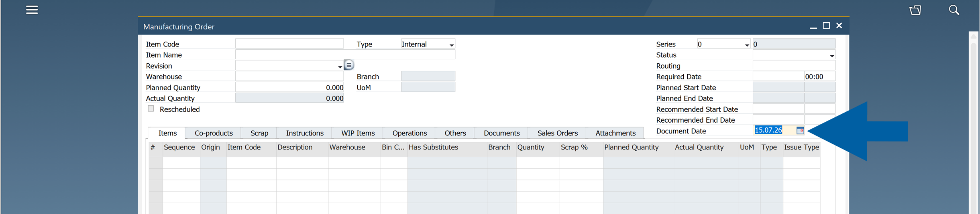Image resolution: width=980 pixels, height=214 pixels.
Task: Switch to the Operations tab
Action: coord(410,133)
